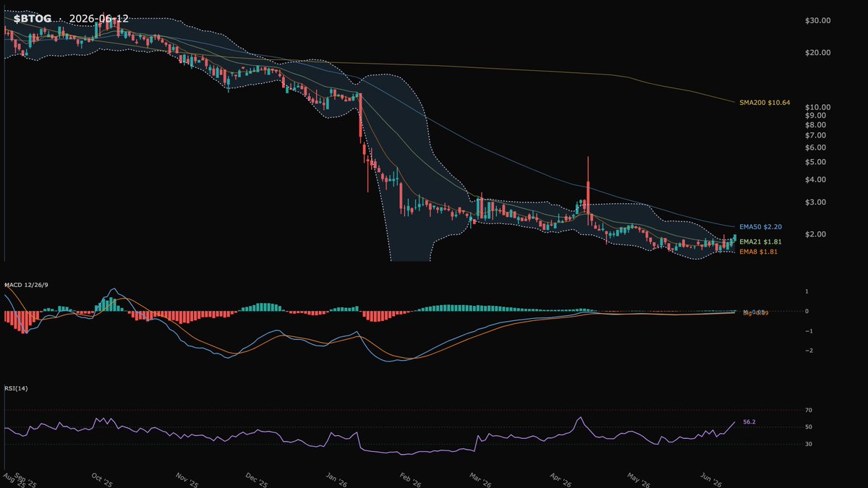Click the RSI axis 50 level label
The width and height of the screenshot is (868, 488).
(809, 427)
